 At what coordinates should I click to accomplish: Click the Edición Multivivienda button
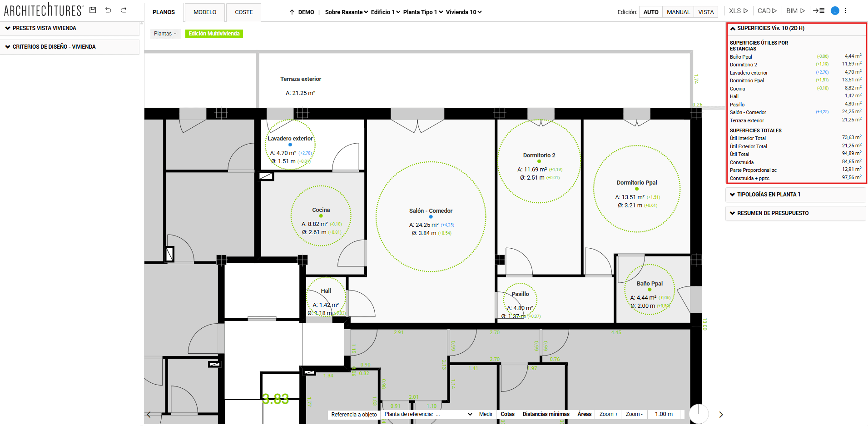pos(214,33)
